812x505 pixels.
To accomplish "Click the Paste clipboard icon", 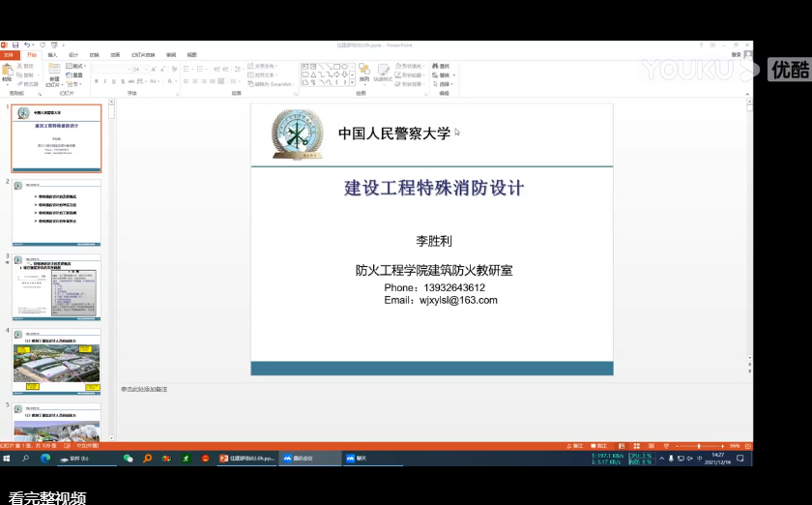I will click(x=8, y=71).
